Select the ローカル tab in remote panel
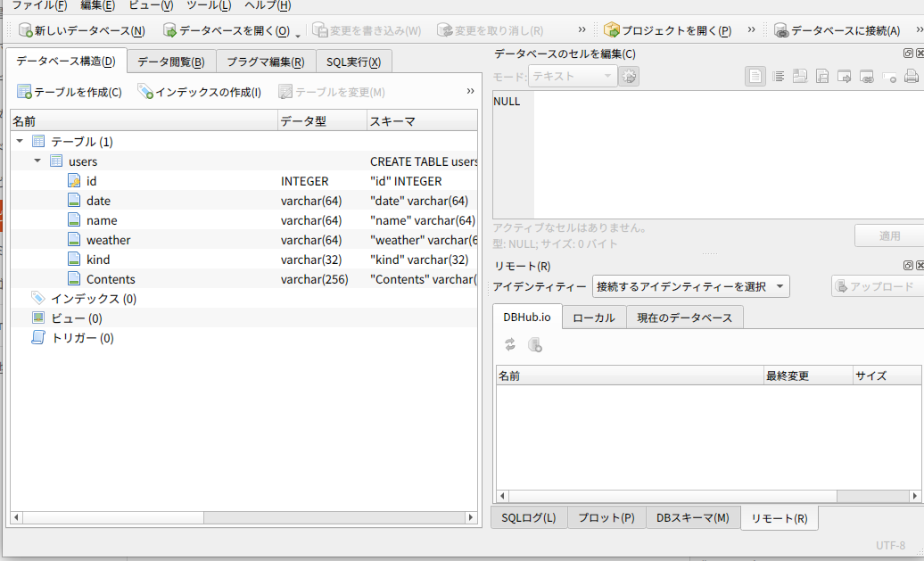The width and height of the screenshot is (924, 561). pyautogui.click(x=593, y=318)
